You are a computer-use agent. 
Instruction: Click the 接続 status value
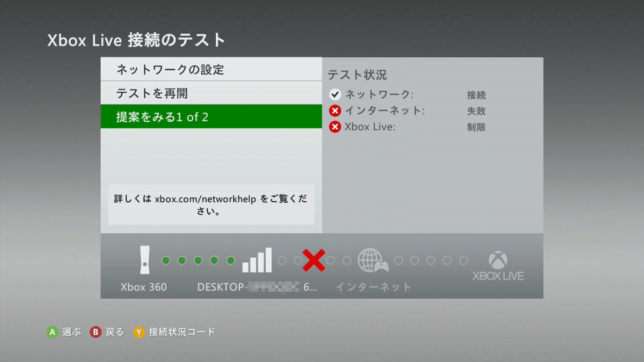tap(476, 95)
